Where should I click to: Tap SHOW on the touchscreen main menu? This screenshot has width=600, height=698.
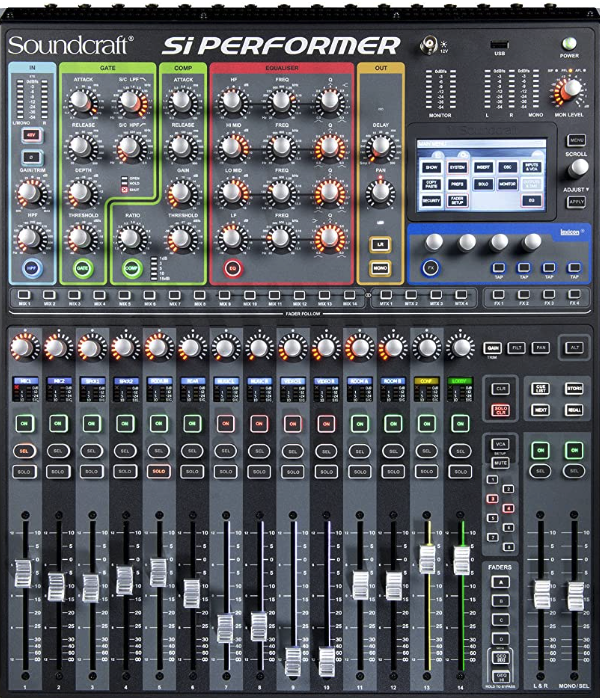pos(431,167)
